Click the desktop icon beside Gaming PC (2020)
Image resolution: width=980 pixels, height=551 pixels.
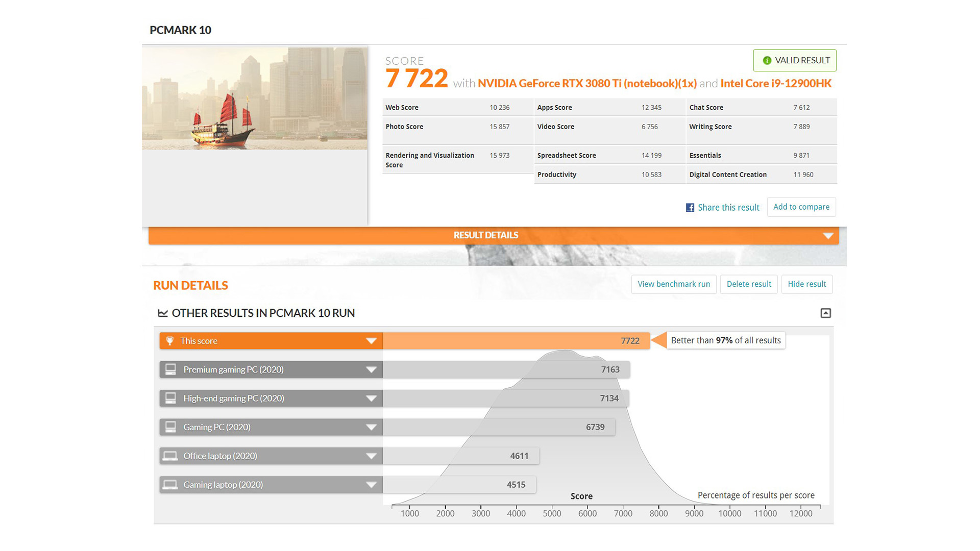tap(170, 427)
